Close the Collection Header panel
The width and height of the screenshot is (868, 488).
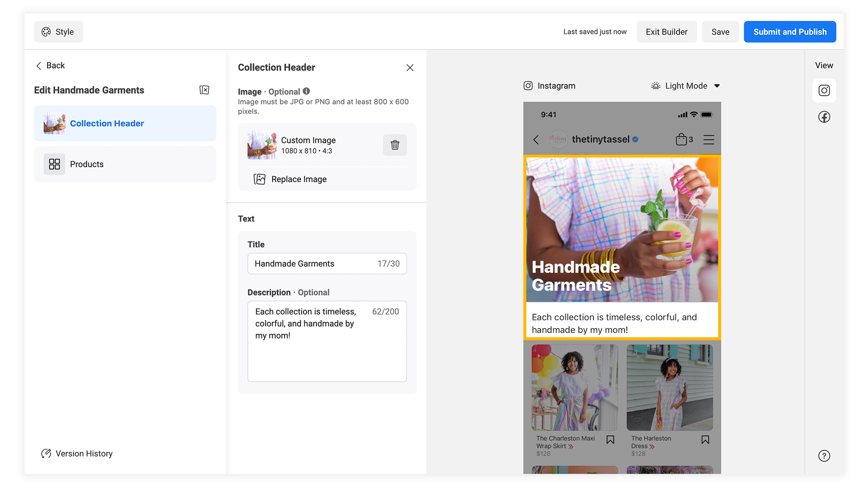[x=410, y=67]
